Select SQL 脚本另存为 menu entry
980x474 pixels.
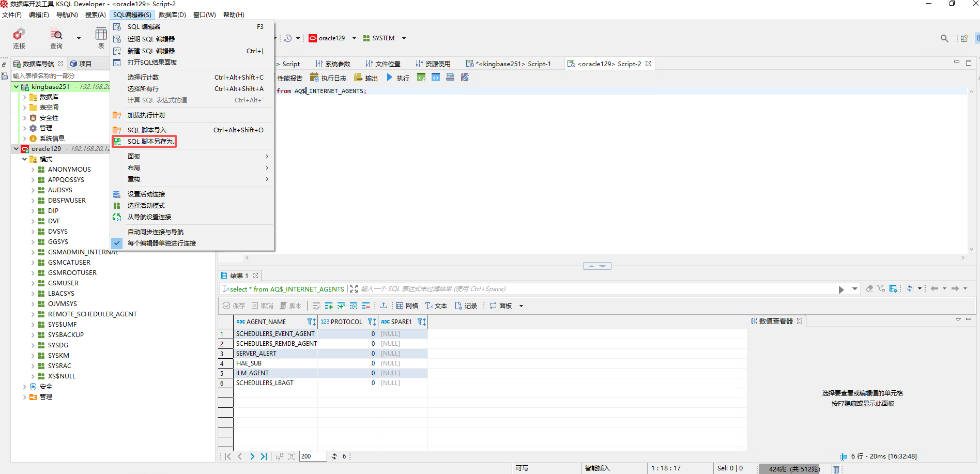[x=150, y=141]
